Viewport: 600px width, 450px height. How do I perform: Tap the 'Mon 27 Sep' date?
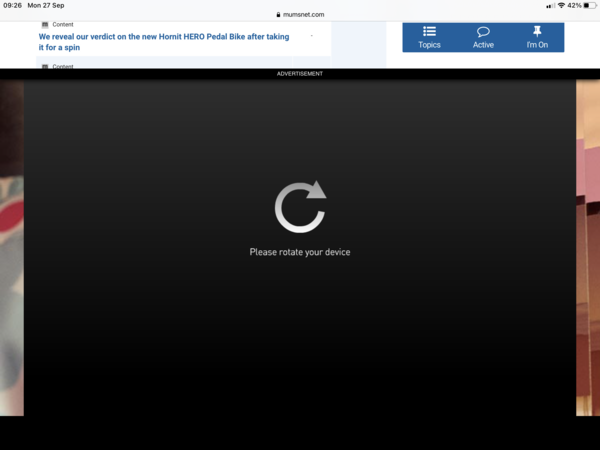tap(46, 5)
